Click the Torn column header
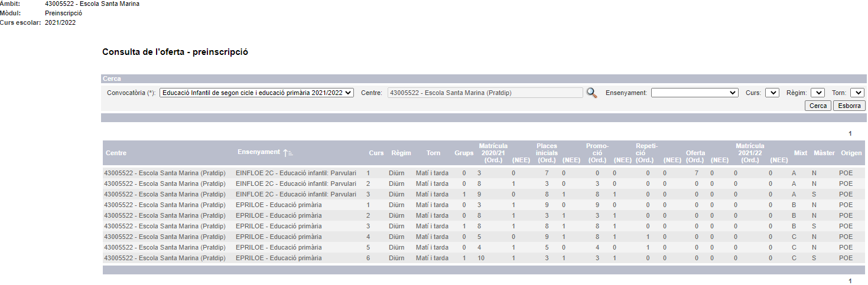The width and height of the screenshot is (868, 285). point(433,153)
